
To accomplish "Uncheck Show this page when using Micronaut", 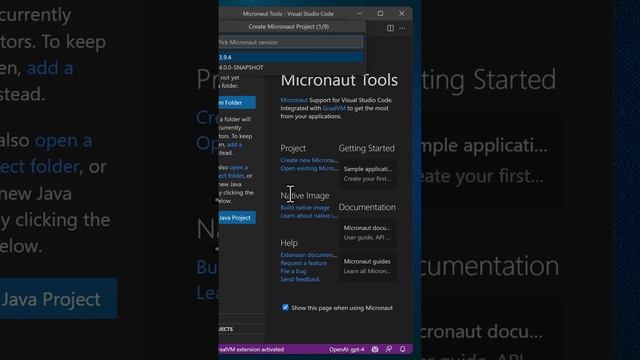I will 285,307.
